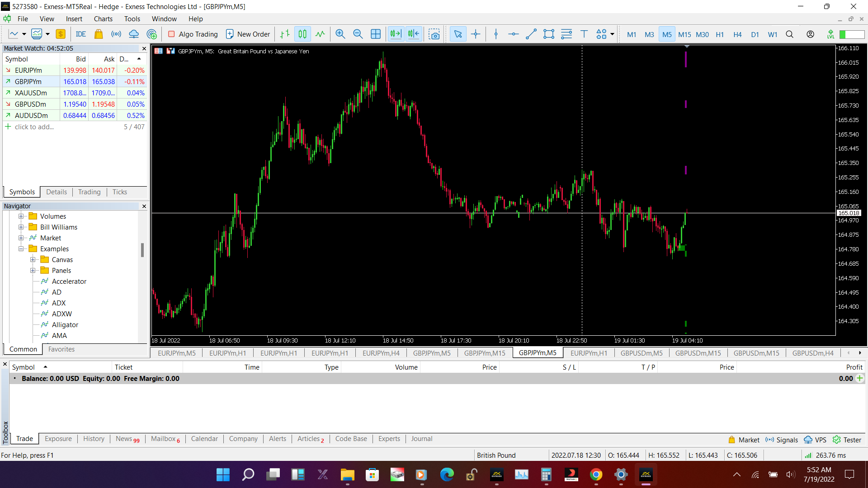Switch to the GBPUSDm,M5 chart tab
The height and width of the screenshot is (488, 868).
click(641, 353)
